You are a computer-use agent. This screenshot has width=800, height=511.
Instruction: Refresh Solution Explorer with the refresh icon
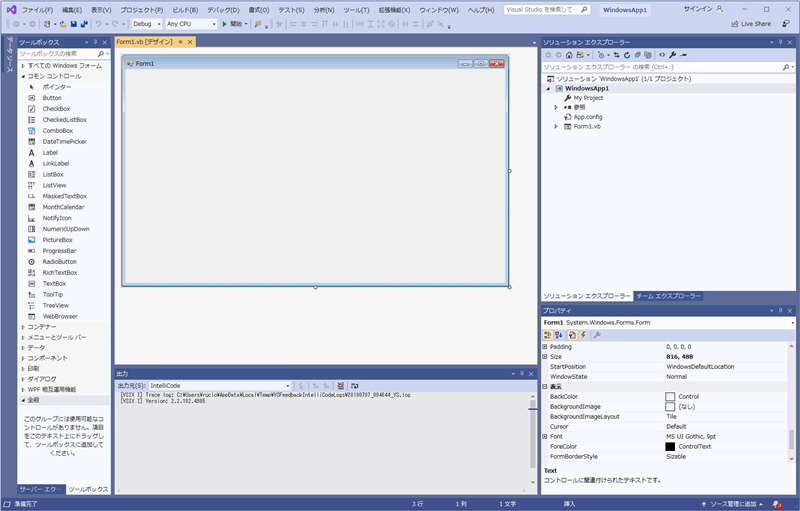(x=627, y=54)
